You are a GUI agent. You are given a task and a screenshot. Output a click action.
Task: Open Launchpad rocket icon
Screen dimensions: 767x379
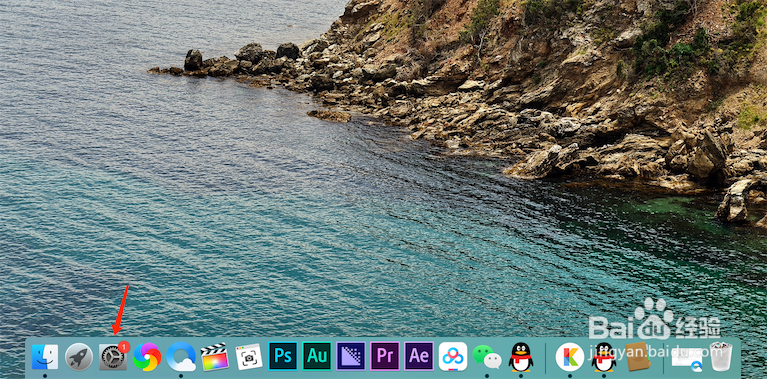[x=79, y=357]
